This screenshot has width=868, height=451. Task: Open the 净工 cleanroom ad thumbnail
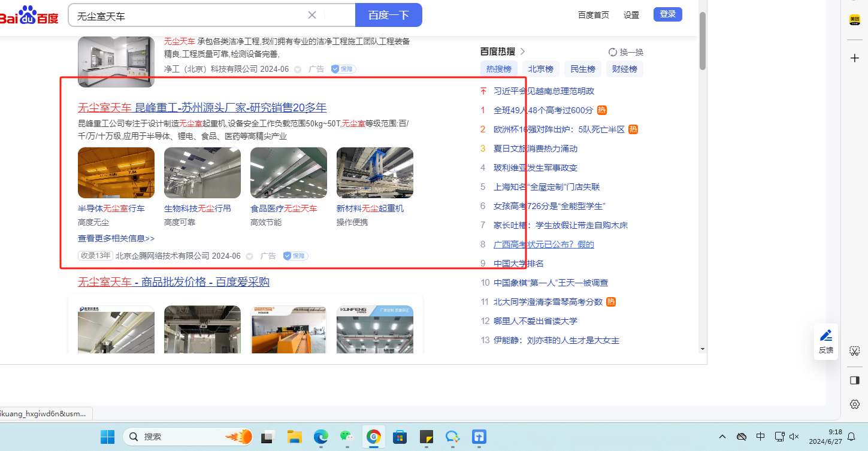coord(116,62)
